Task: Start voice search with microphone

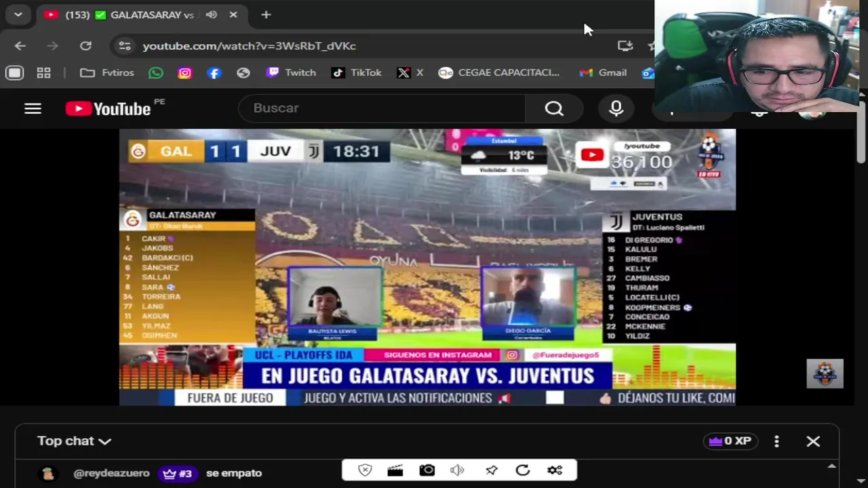Action: pos(616,108)
